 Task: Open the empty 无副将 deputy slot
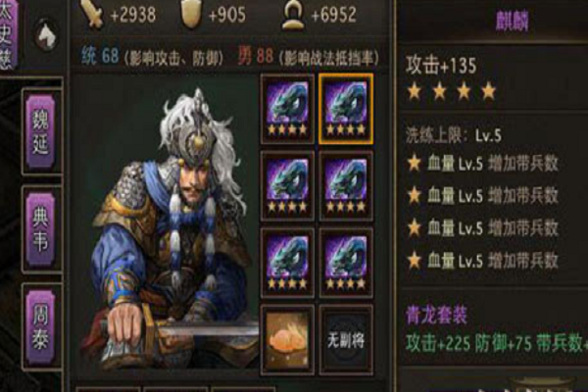click(x=346, y=339)
